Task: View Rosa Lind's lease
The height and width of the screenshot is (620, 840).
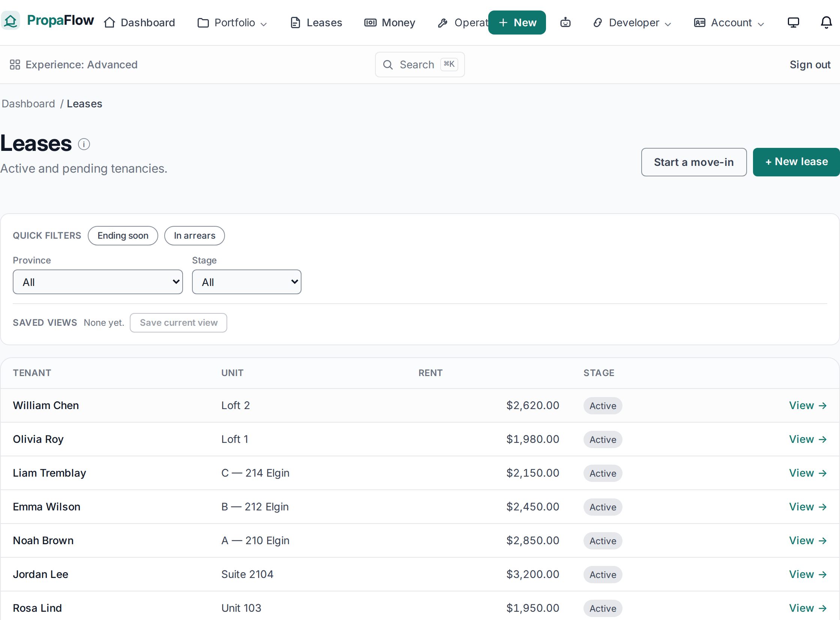Action: click(808, 608)
